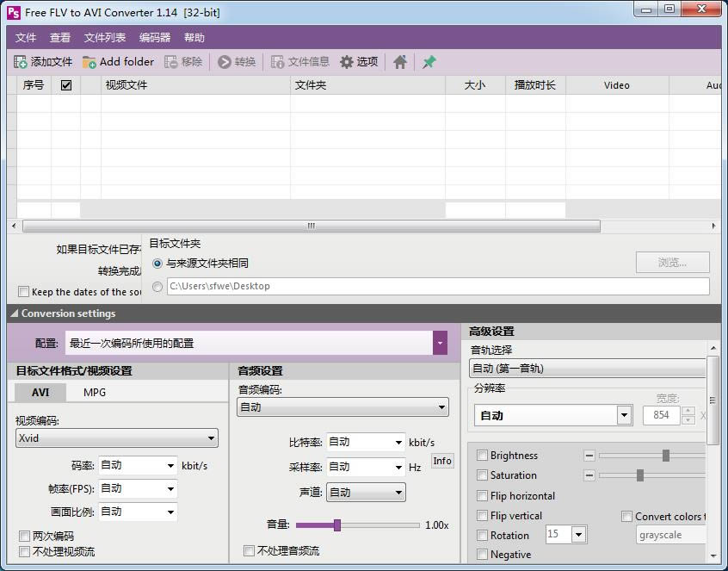Start conversion with the 转换 icon
The height and width of the screenshot is (571, 728).
[x=225, y=62]
